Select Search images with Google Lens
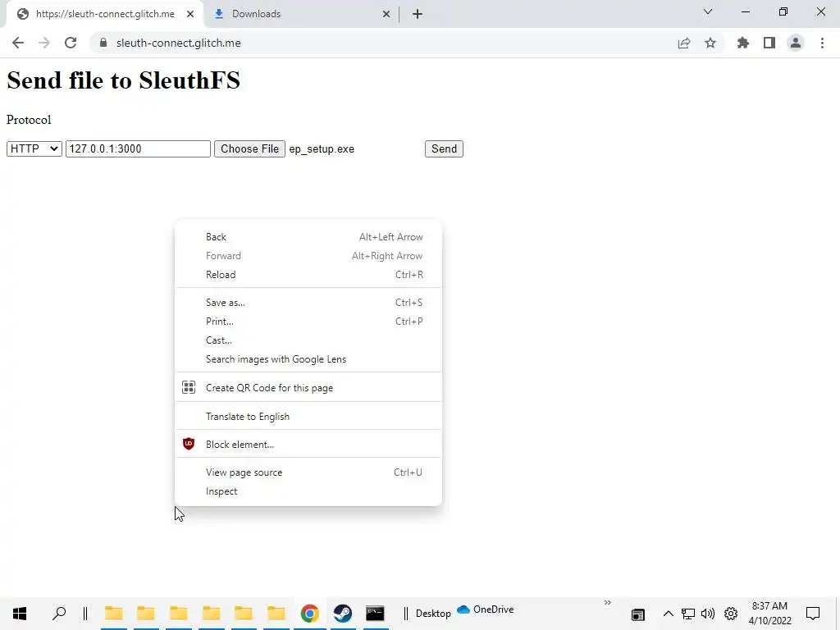Viewport: 840px width, 630px height. coord(308,359)
